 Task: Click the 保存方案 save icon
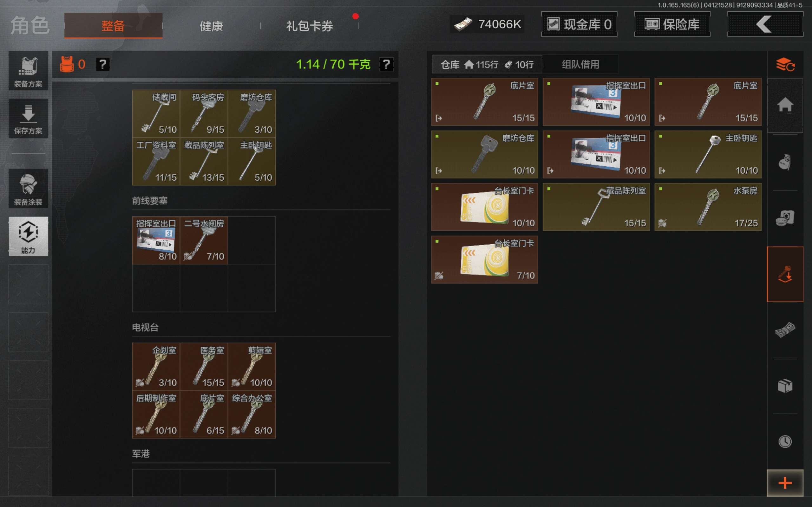tap(28, 119)
